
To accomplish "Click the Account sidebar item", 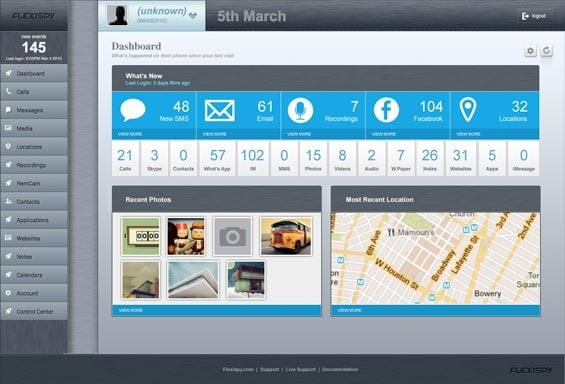I will 34,294.
